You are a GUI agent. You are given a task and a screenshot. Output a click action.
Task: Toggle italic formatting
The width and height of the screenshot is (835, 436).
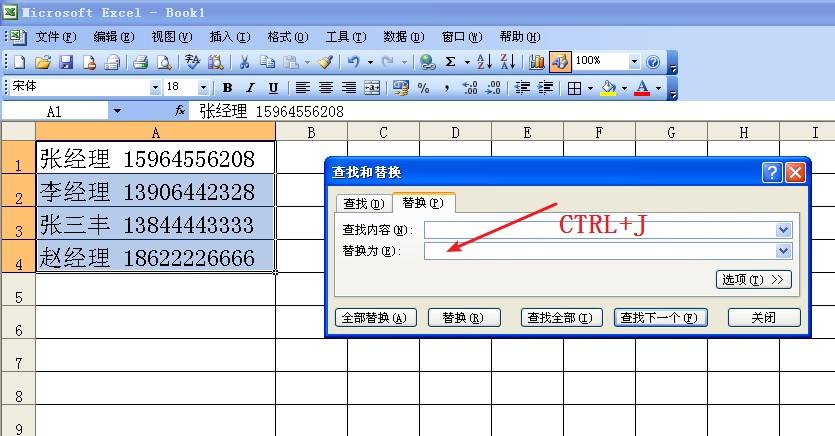point(250,88)
